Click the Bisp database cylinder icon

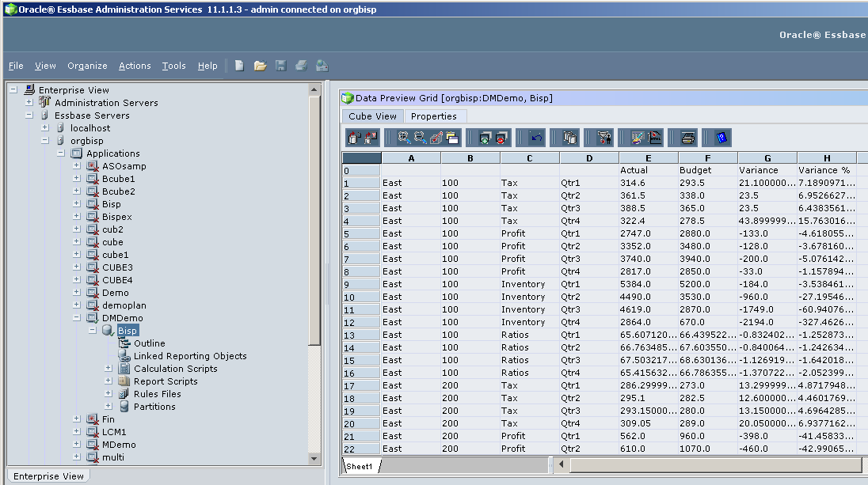click(108, 331)
